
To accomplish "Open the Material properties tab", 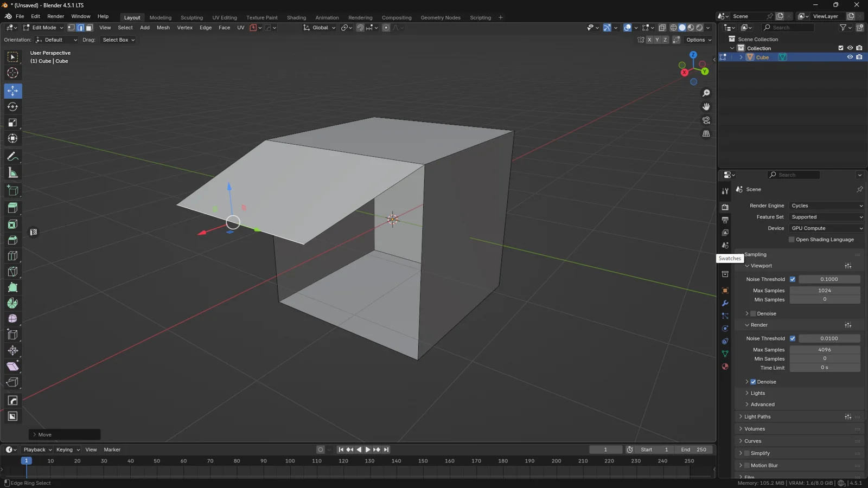I will click(x=725, y=367).
